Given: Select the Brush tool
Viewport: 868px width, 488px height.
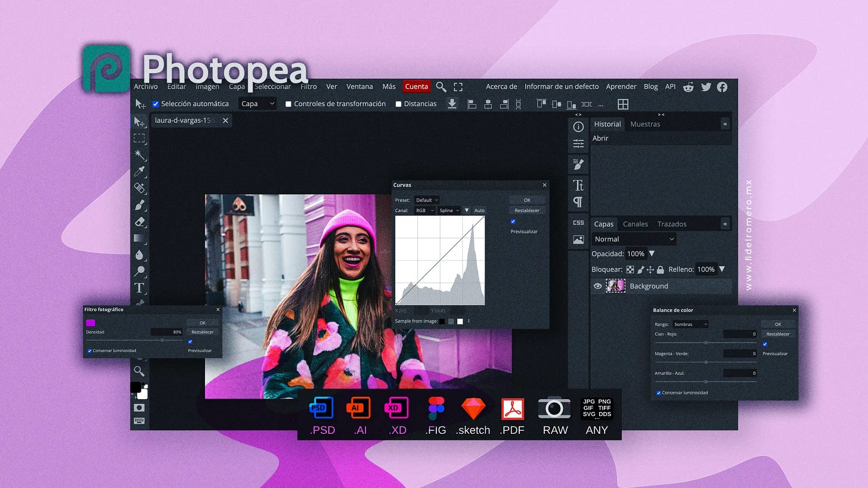Looking at the screenshot, I should (139, 205).
